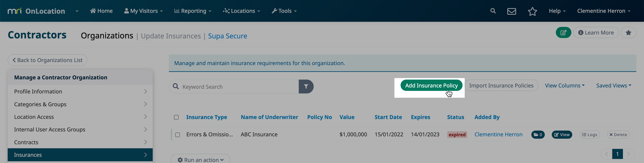Open Internal User Access Groups section
Viewport: 644px width, 163px height.
point(80,130)
